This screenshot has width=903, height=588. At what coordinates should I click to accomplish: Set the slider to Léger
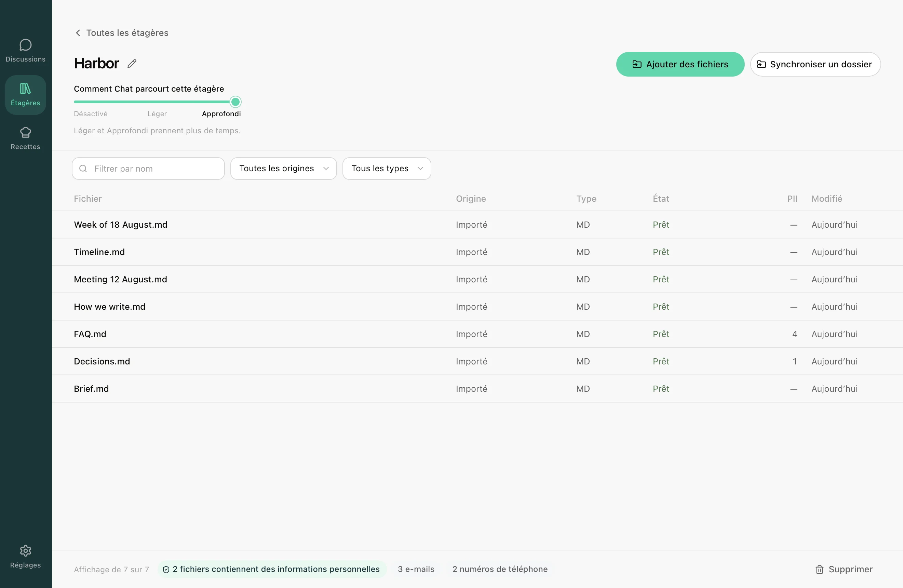[157, 113]
